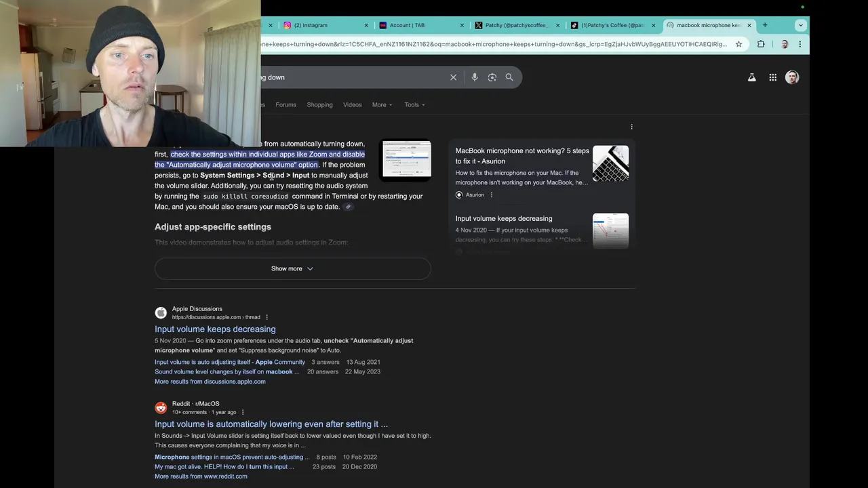Image resolution: width=868 pixels, height=488 pixels.
Task: Open the Reddit result options menu
Action: pyautogui.click(x=243, y=412)
